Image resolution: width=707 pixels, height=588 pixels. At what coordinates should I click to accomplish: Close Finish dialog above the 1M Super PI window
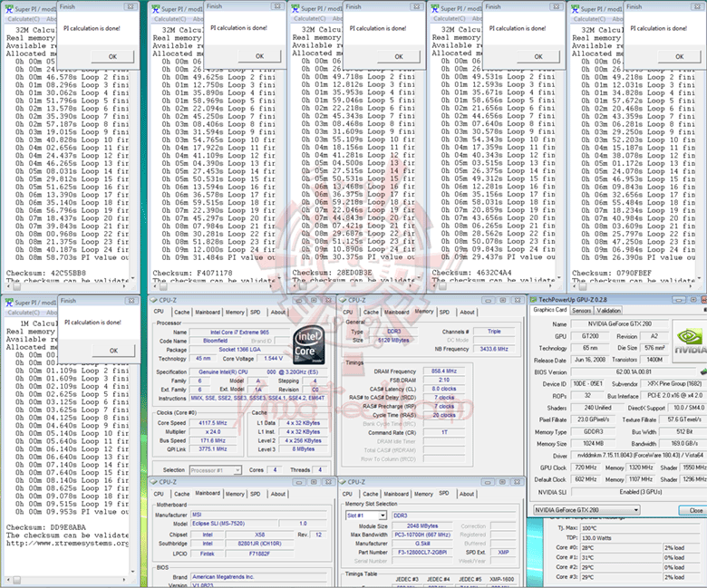coord(131,301)
